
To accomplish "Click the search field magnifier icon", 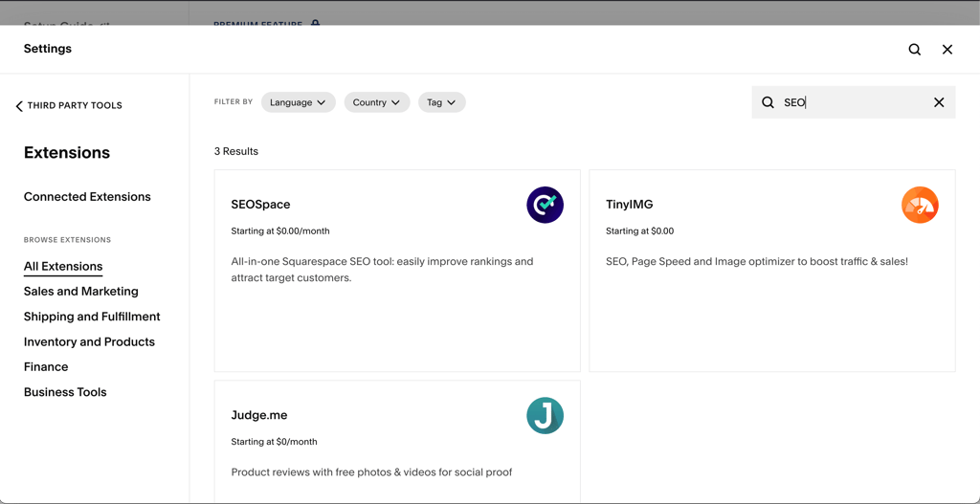I will click(768, 102).
